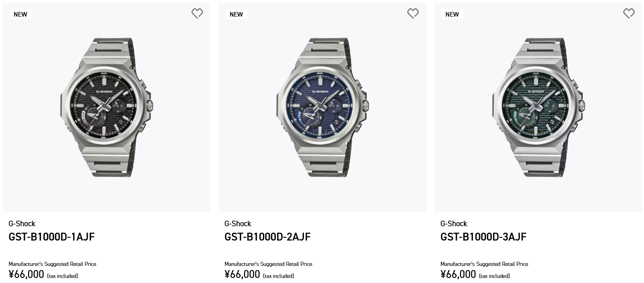Favorite the GST-B1000D-1AJF with the heart icon

click(197, 14)
